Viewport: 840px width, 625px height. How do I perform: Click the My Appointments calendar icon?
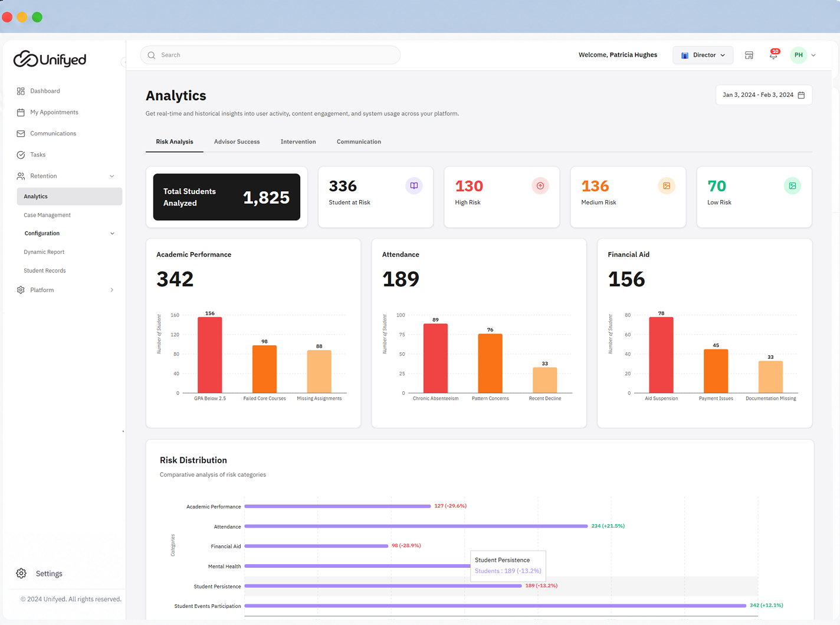tap(21, 112)
